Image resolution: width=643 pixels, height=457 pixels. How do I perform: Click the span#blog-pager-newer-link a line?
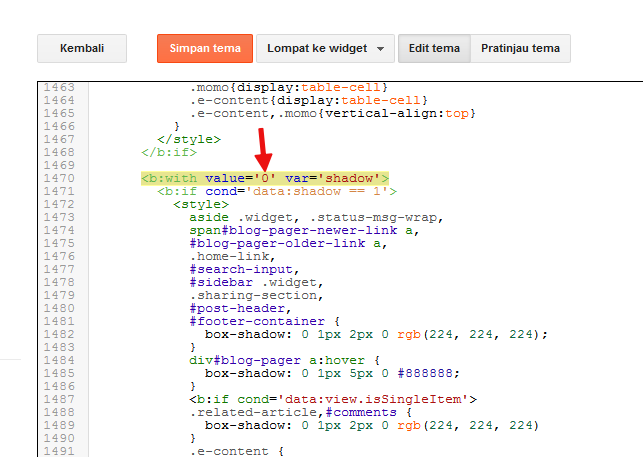click(304, 230)
